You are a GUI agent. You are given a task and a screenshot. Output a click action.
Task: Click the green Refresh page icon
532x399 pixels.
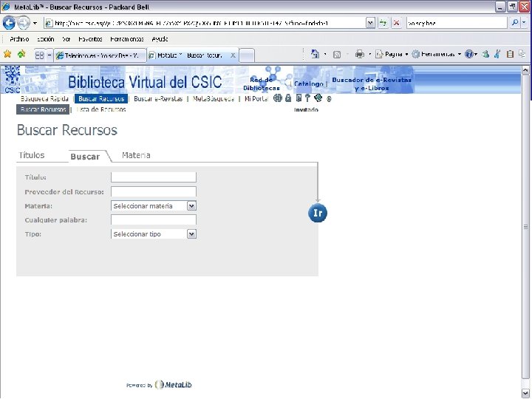point(383,23)
